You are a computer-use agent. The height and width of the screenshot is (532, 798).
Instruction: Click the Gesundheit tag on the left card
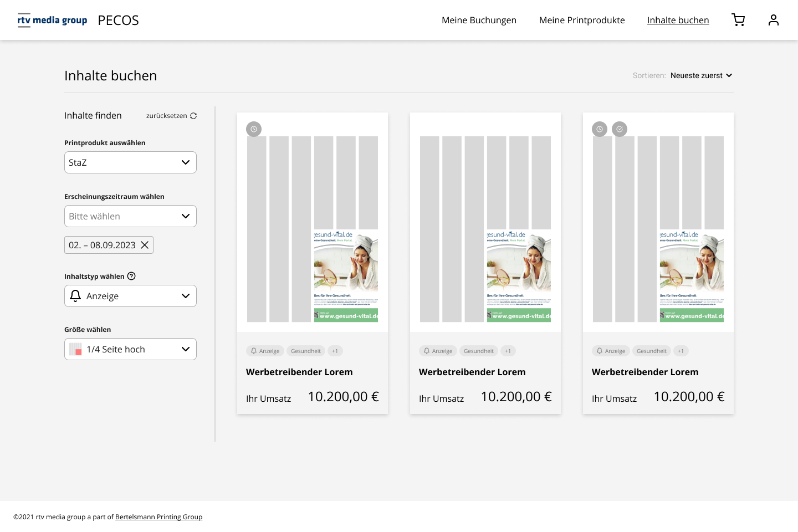coord(306,351)
